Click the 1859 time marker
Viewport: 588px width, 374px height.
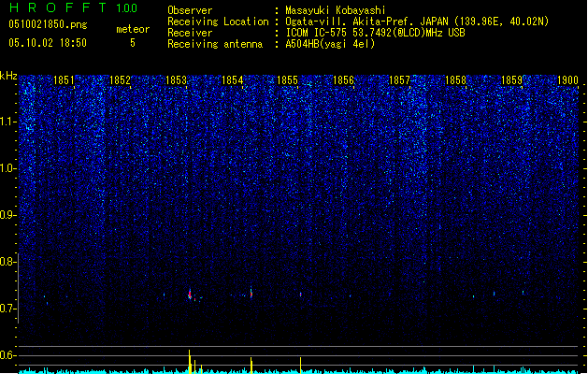[511, 79]
